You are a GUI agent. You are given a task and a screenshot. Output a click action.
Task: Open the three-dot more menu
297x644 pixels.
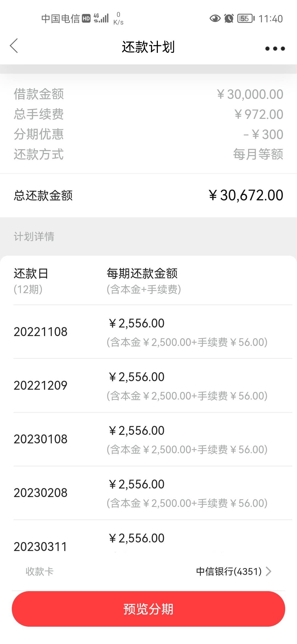[275, 49]
